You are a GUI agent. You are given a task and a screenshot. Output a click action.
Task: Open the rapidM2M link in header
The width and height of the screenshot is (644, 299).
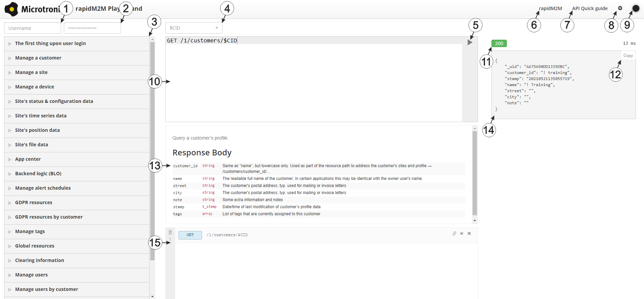pyautogui.click(x=550, y=8)
